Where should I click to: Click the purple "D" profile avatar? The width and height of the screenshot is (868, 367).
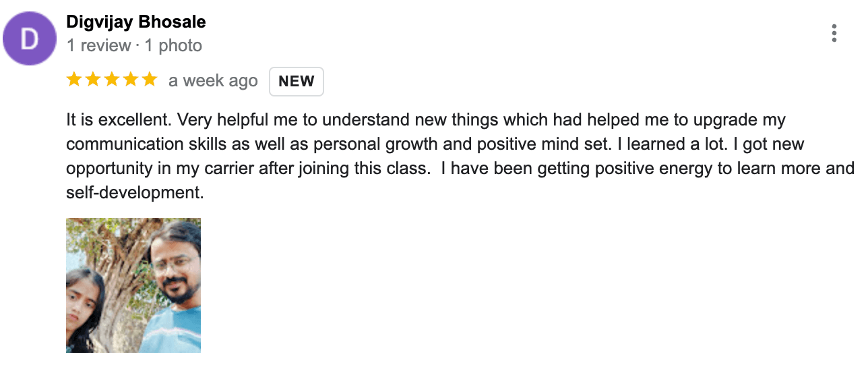[x=29, y=38]
